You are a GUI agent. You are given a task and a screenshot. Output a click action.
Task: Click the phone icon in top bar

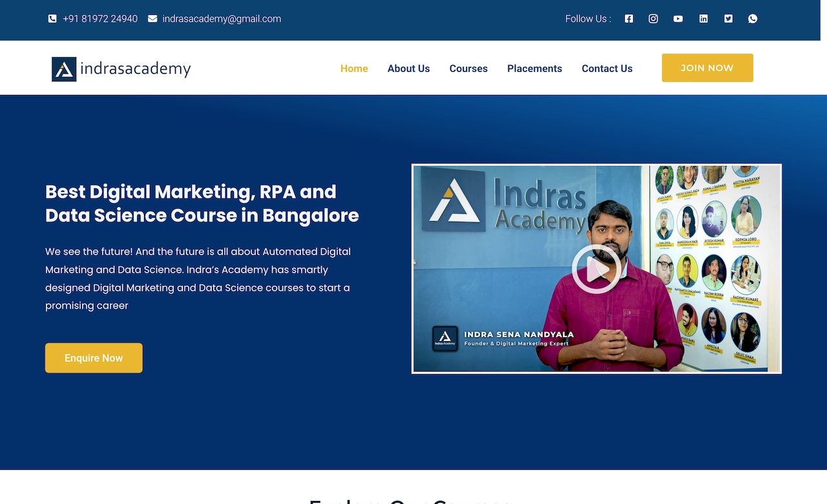pyautogui.click(x=52, y=19)
